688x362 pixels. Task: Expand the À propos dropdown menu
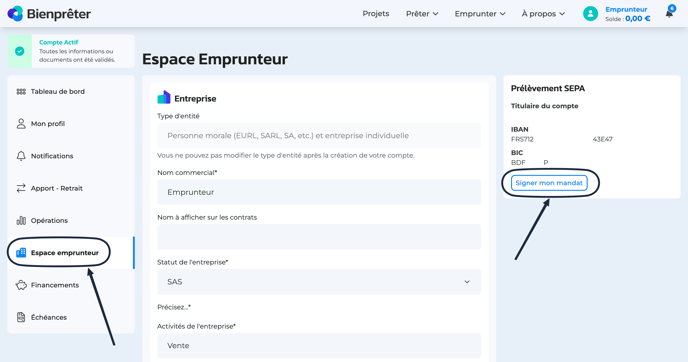(543, 14)
